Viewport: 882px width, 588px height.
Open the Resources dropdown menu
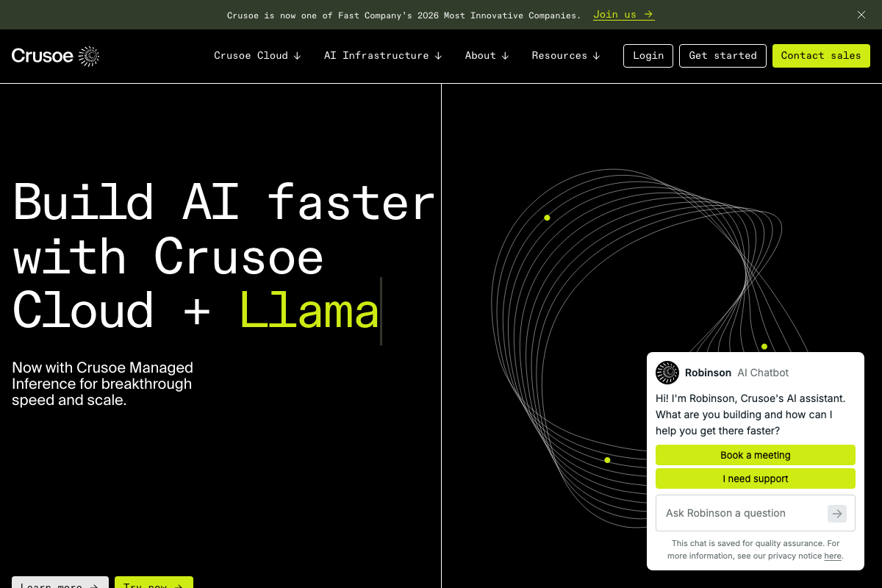coord(566,56)
